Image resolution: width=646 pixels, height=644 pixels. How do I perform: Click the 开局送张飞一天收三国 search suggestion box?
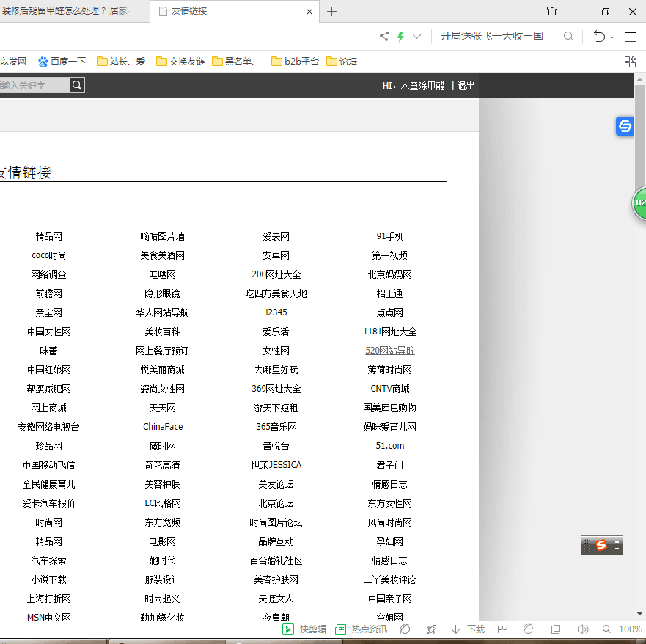[x=491, y=36]
